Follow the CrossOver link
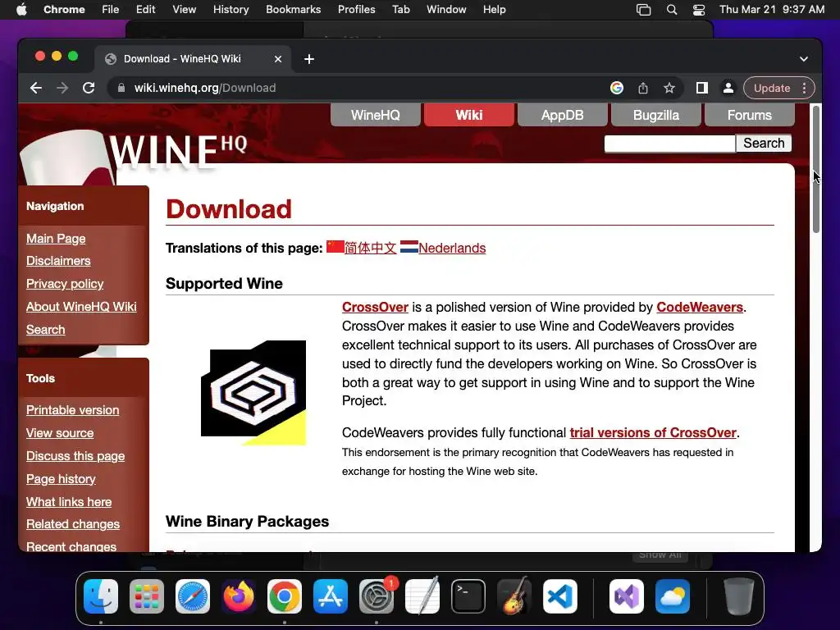Screen dimensions: 840x630 click(375, 307)
